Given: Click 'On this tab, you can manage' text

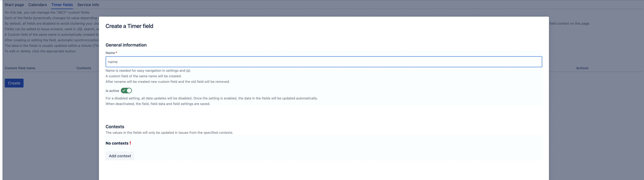Looking at the screenshot, I should [x=48, y=12].
